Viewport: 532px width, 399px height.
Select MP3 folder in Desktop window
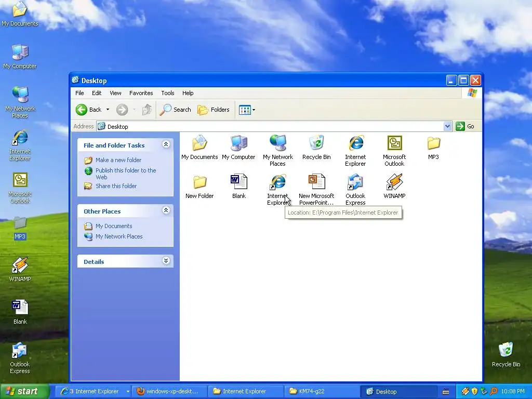[433, 147]
